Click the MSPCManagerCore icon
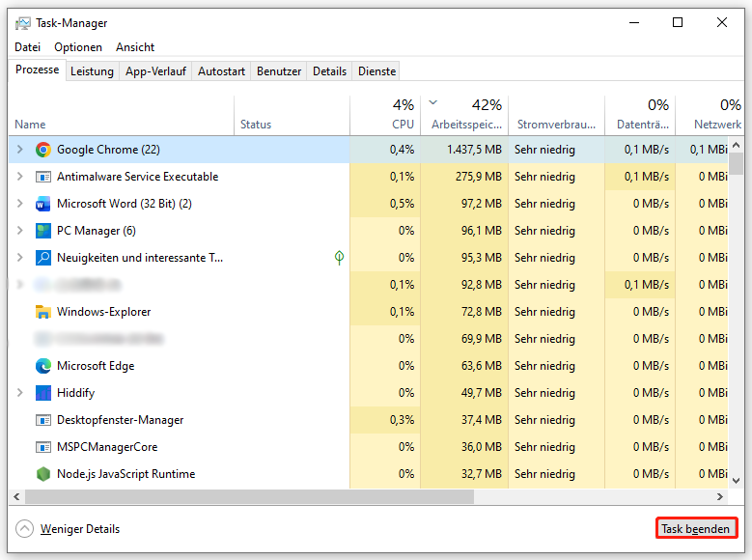Screen dimensions: 752x560 coord(43,447)
